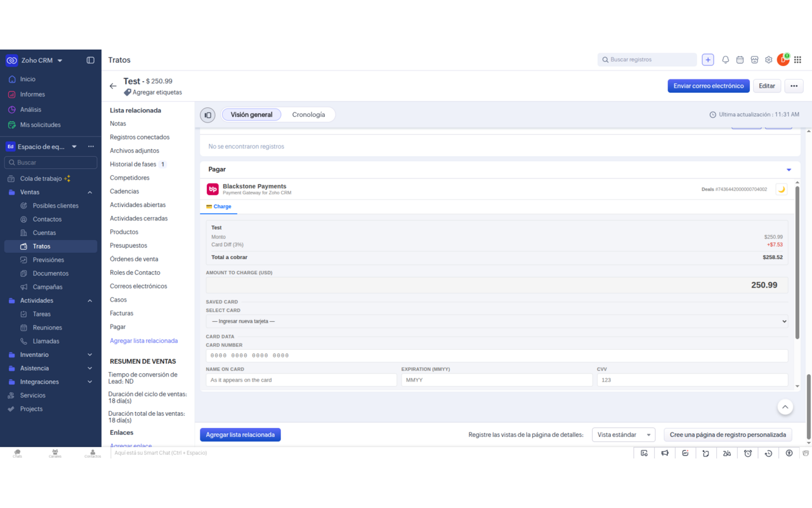812x508 pixels.
Task: Open the megaphone icon in the bottom bar
Action: [665, 453]
